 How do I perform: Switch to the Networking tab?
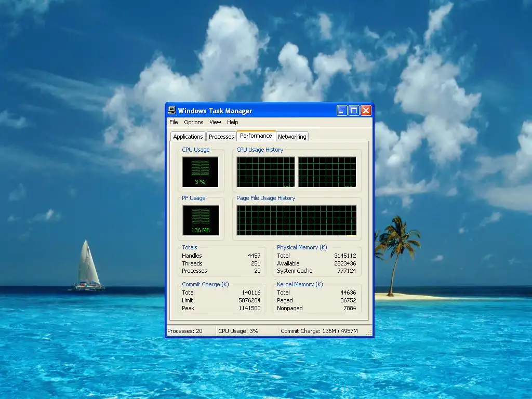click(292, 137)
